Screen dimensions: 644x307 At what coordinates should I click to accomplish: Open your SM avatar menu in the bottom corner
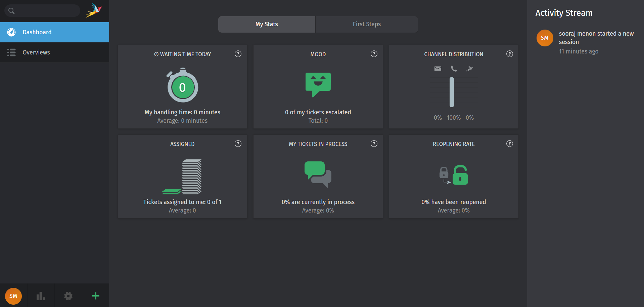[x=13, y=296]
